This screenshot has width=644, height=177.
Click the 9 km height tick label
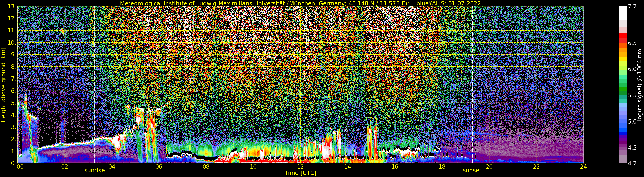(x=14, y=55)
